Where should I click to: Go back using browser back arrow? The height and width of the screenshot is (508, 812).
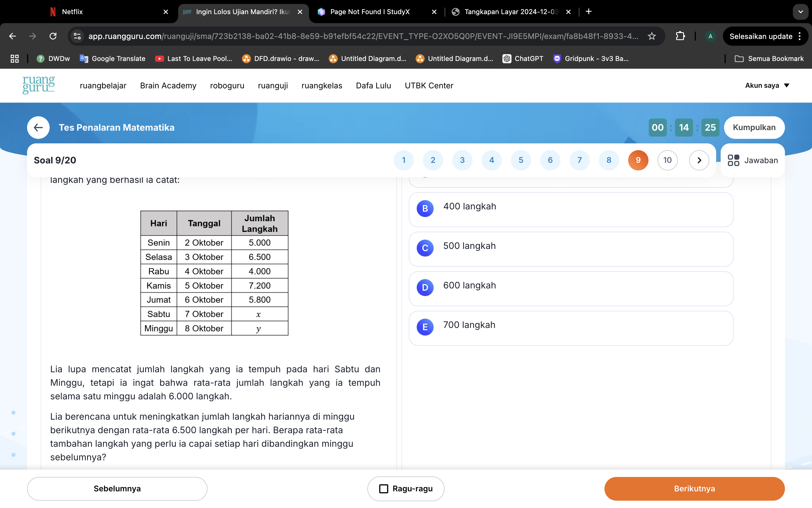tap(12, 36)
